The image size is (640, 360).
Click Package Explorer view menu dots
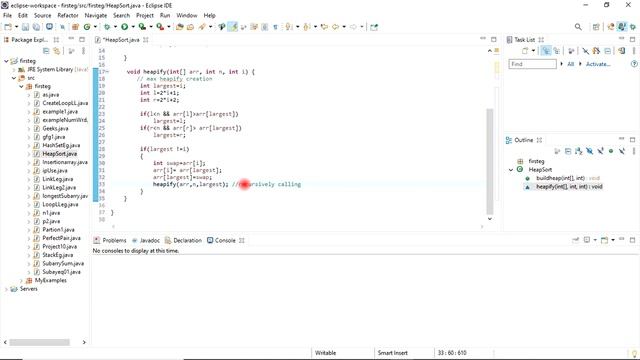83,51
